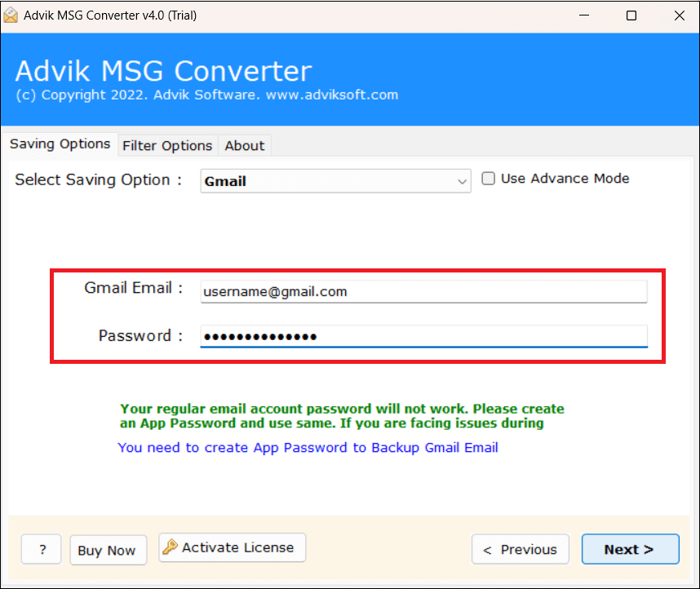Open the About tab
This screenshot has width=700, height=589.
[x=244, y=145]
